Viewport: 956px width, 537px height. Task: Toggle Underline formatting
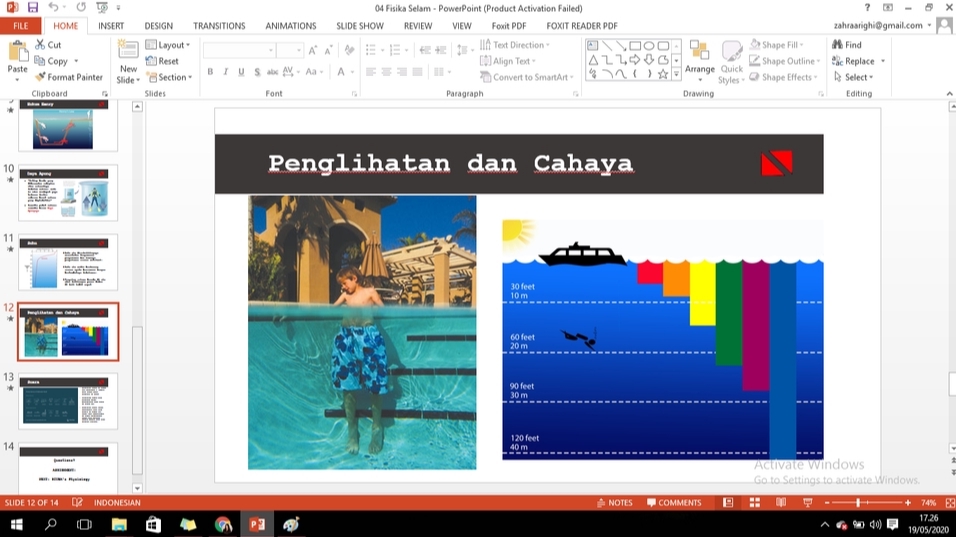point(241,72)
